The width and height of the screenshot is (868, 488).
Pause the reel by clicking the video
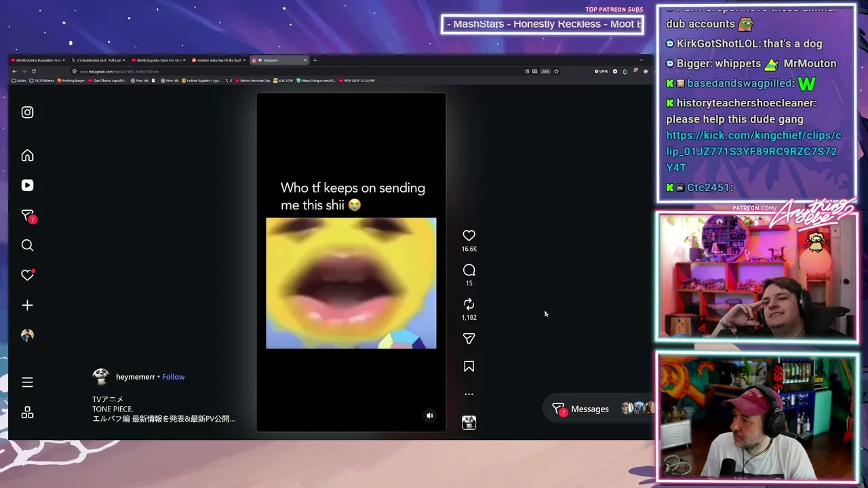[x=351, y=262]
